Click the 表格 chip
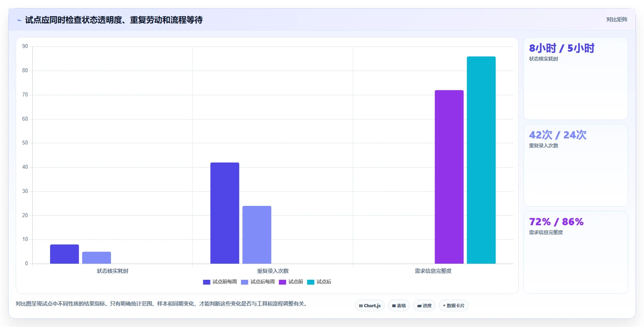The image size is (644, 327). tap(399, 306)
